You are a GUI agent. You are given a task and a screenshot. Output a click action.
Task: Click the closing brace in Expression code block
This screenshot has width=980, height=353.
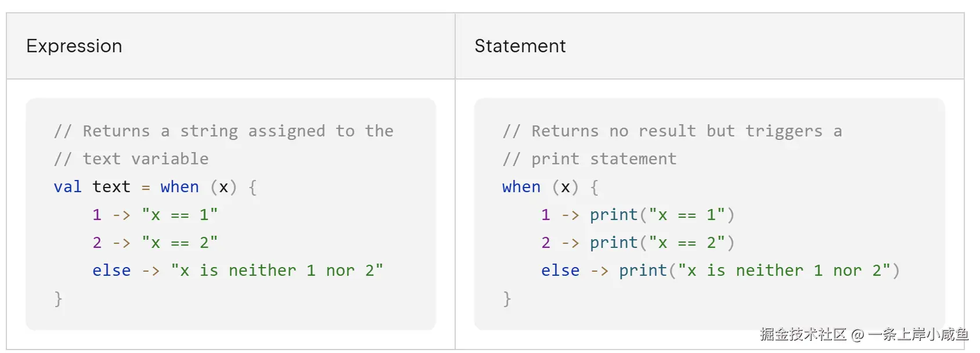point(58,298)
